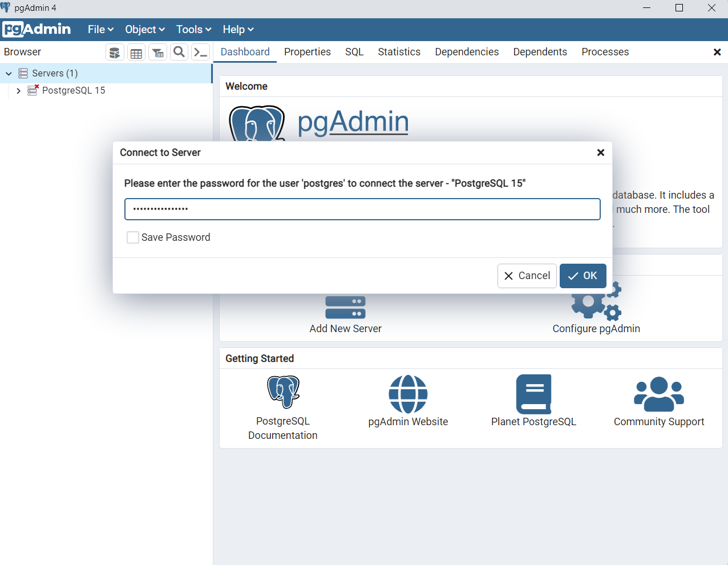
Task: Expand the PostgreSQL 15 server node
Action: [x=18, y=91]
